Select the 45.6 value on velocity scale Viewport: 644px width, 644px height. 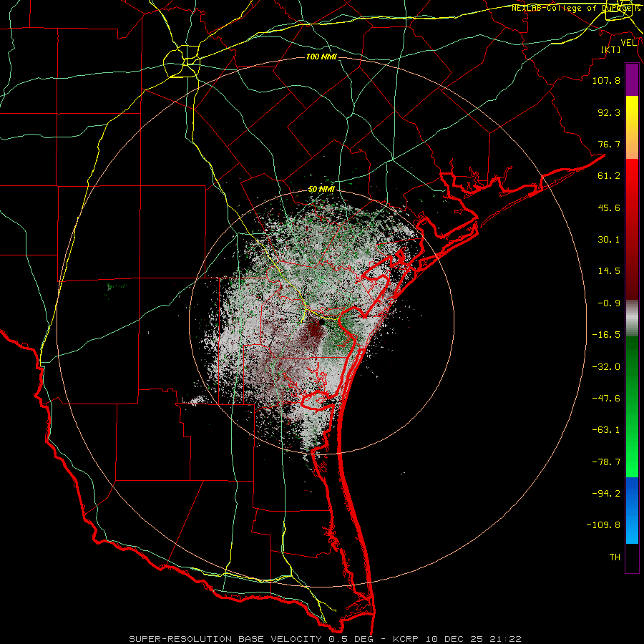(x=609, y=208)
